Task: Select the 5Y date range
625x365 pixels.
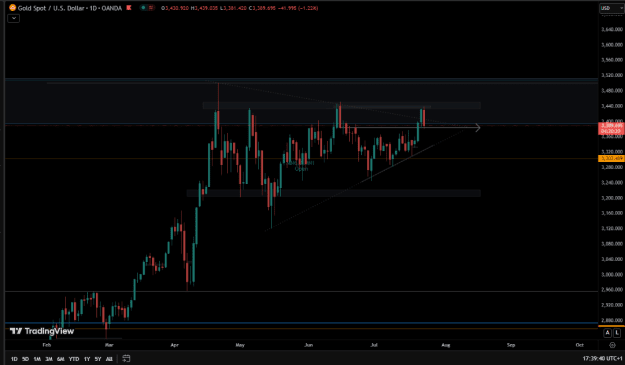Action: point(98,359)
